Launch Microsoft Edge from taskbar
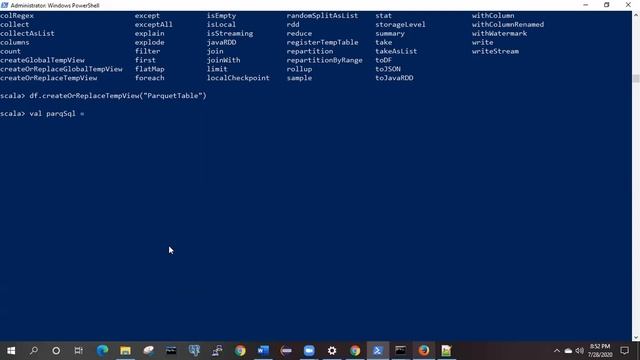This screenshot has height=360, width=640. point(102,351)
